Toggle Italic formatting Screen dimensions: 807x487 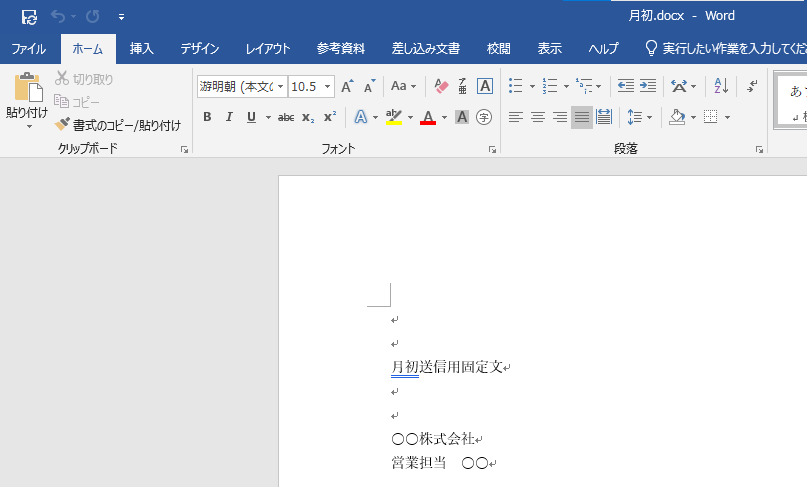coord(229,117)
